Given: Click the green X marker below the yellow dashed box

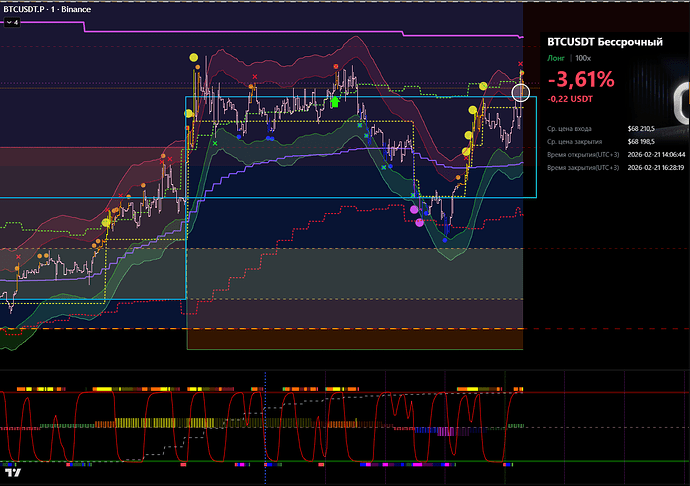Looking at the screenshot, I should pyautogui.click(x=214, y=143).
